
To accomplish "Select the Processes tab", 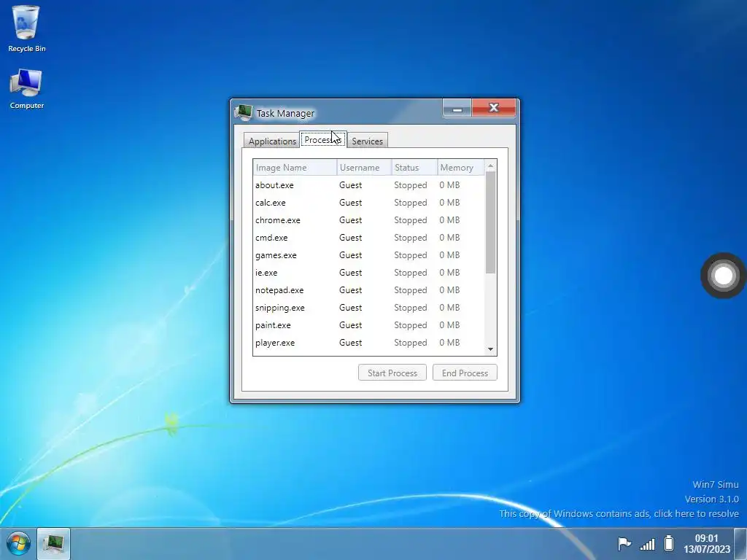I will [x=322, y=139].
